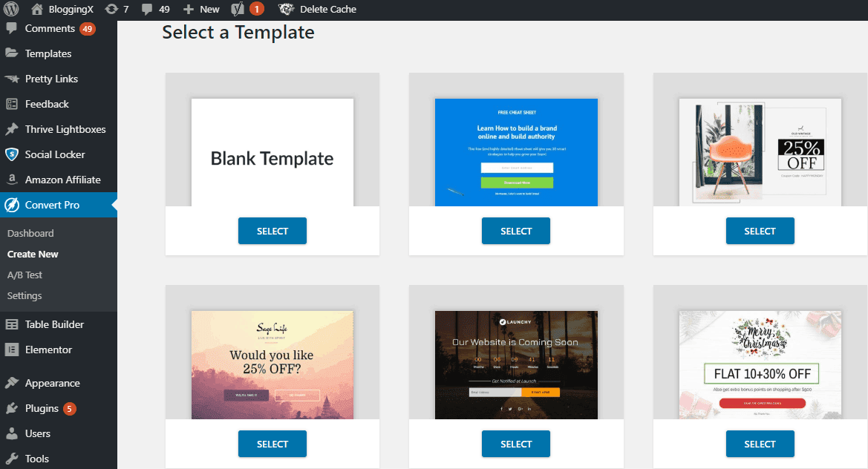Open Tools menu item
868x469 pixels.
[36, 459]
